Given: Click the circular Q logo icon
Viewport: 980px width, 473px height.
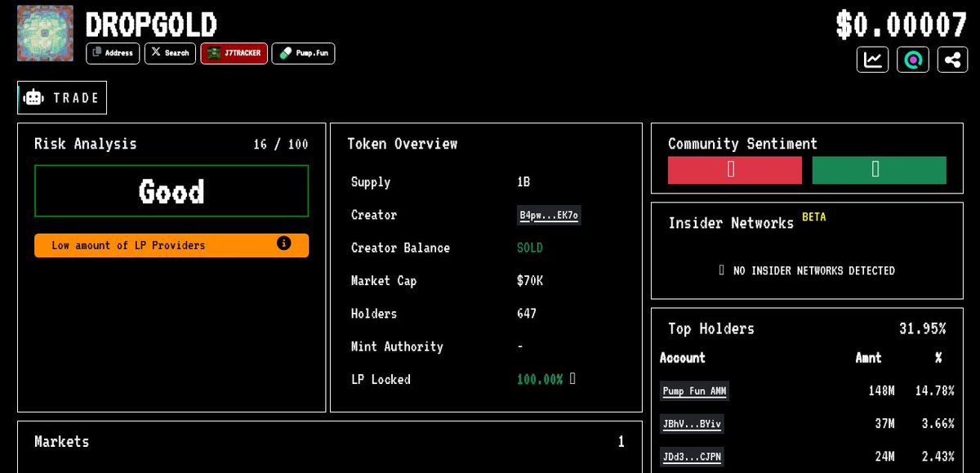Looking at the screenshot, I should click(x=913, y=60).
